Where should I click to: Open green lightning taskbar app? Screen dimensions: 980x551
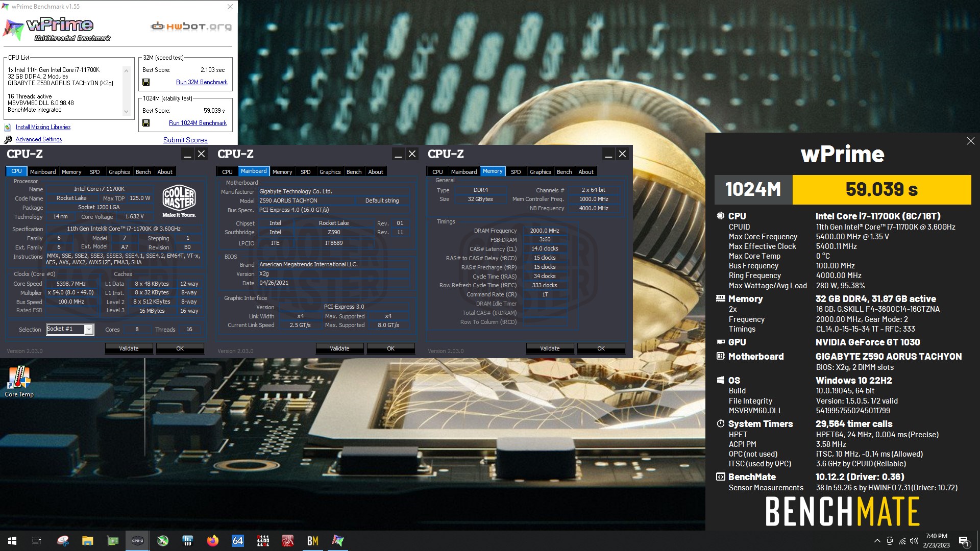coord(163,541)
